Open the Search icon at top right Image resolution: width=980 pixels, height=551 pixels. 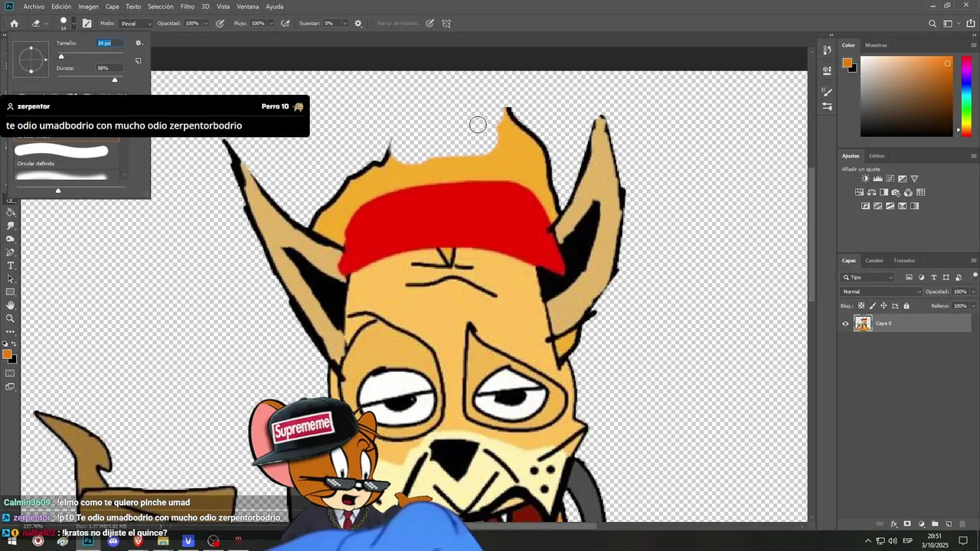pyautogui.click(x=932, y=24)
